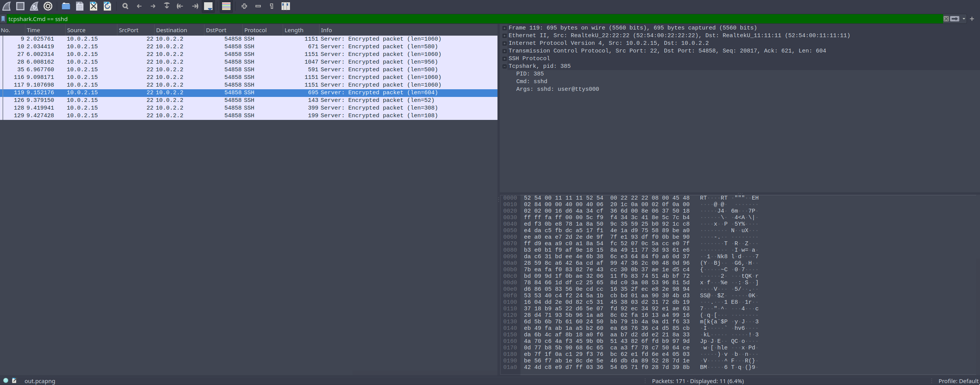Enable resizing columns to contents
980x385 pixels.
tap(286, 6)
